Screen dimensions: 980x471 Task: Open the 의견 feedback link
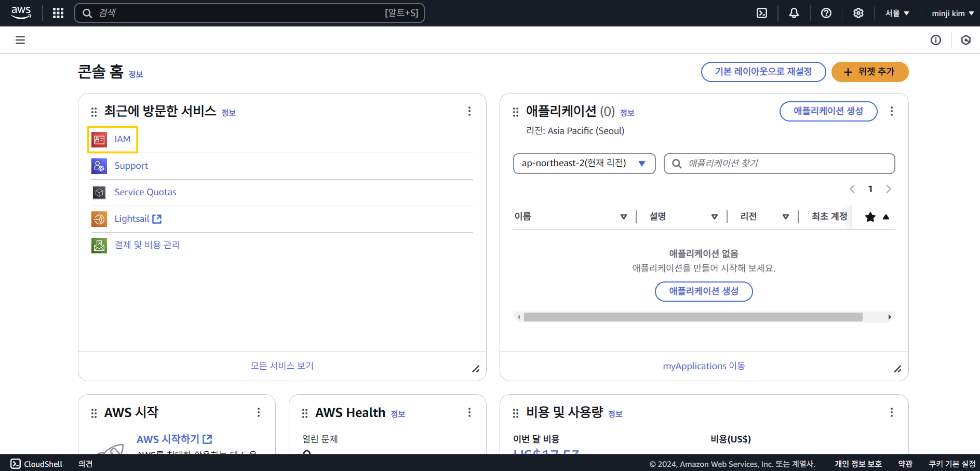(x=85, y=464)
